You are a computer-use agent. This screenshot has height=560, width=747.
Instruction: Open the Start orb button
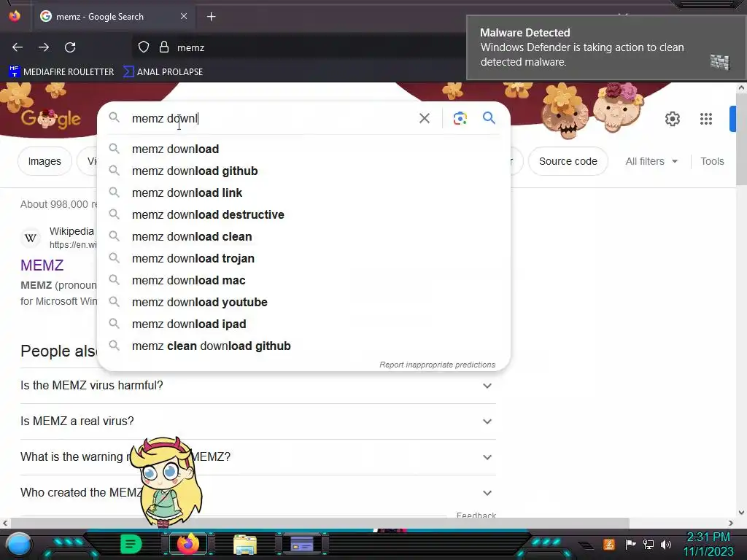[x=19, y=544]
